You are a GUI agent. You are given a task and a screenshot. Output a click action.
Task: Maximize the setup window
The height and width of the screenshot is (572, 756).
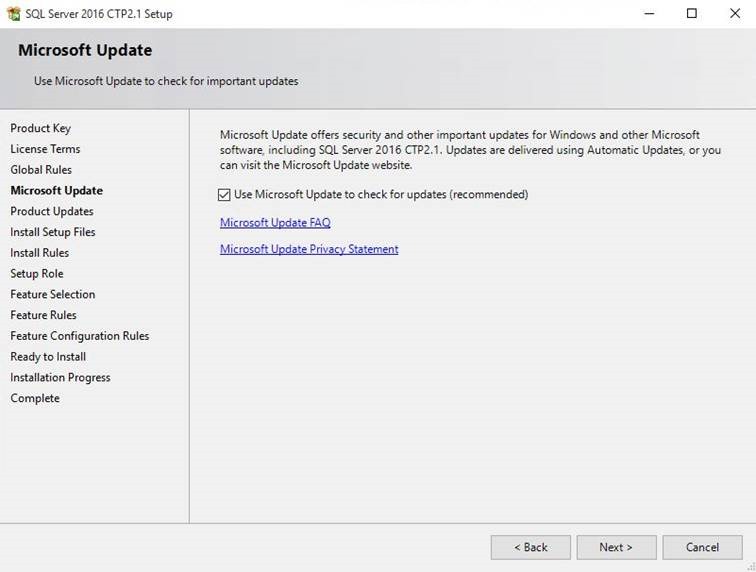click(691, 14)
